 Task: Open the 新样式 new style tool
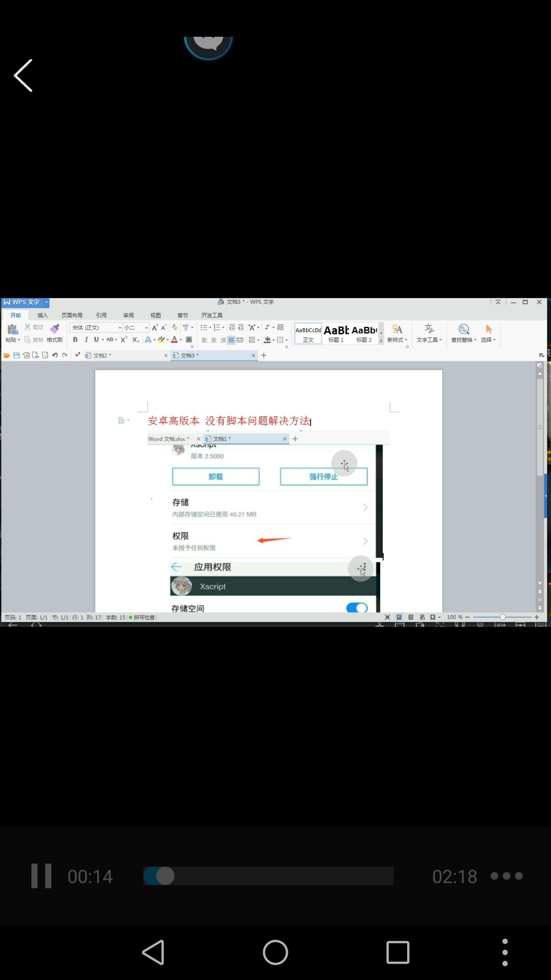397,333
